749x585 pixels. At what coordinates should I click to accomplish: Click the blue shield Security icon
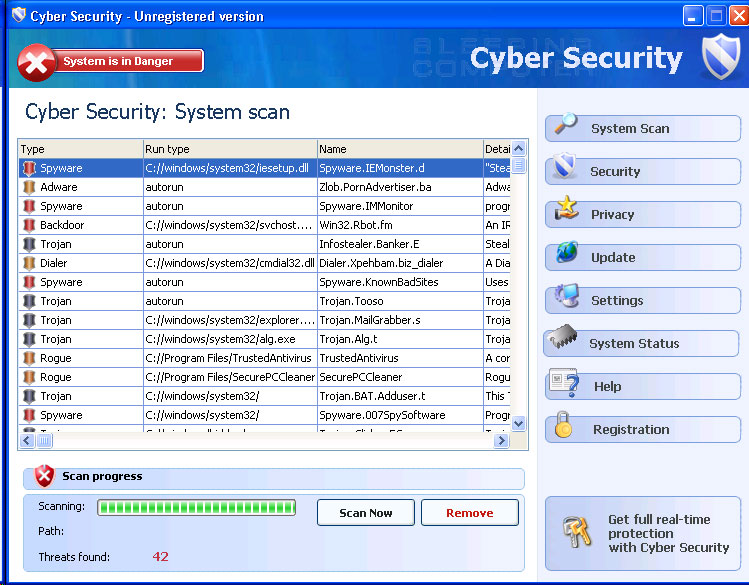point(565,166)
